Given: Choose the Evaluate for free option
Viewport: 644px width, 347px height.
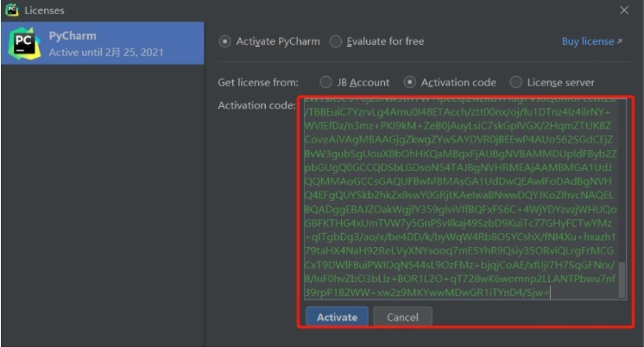Looking at the screenshot, I should 338,41.
